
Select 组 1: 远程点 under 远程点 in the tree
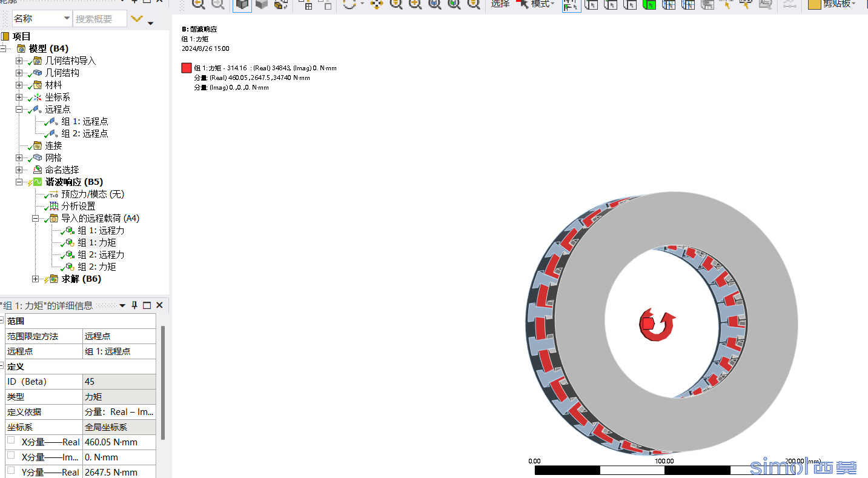(85, 121)
